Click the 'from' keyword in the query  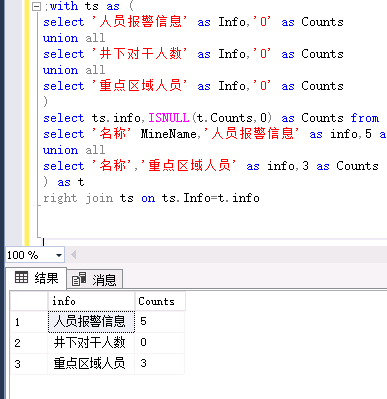click(365, 118)
